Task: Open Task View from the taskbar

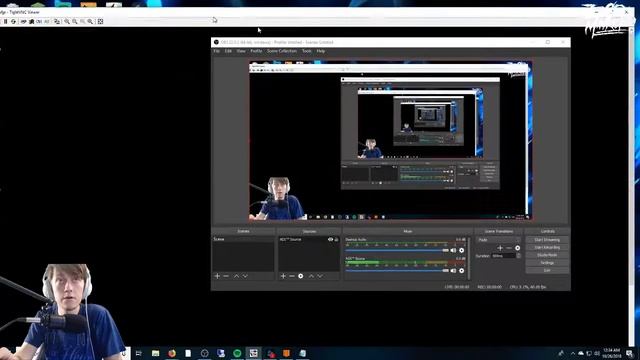Action: click(138, 353)
